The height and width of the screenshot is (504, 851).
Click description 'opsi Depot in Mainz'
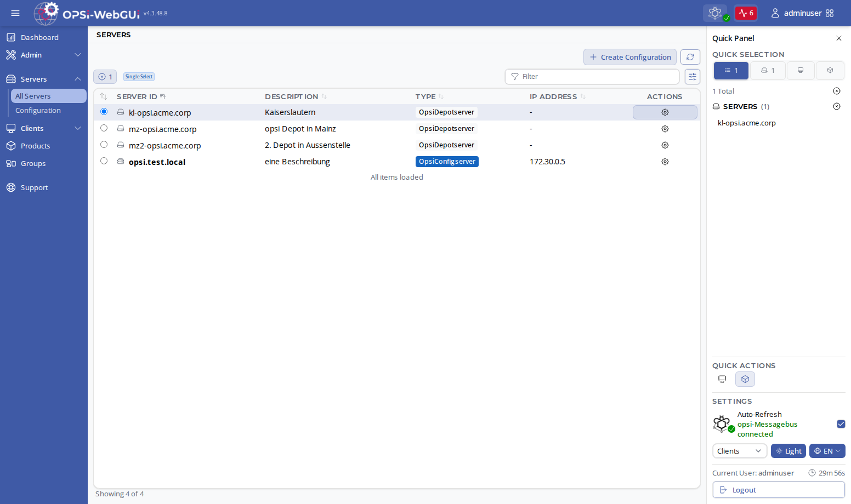tap(300, 129)
